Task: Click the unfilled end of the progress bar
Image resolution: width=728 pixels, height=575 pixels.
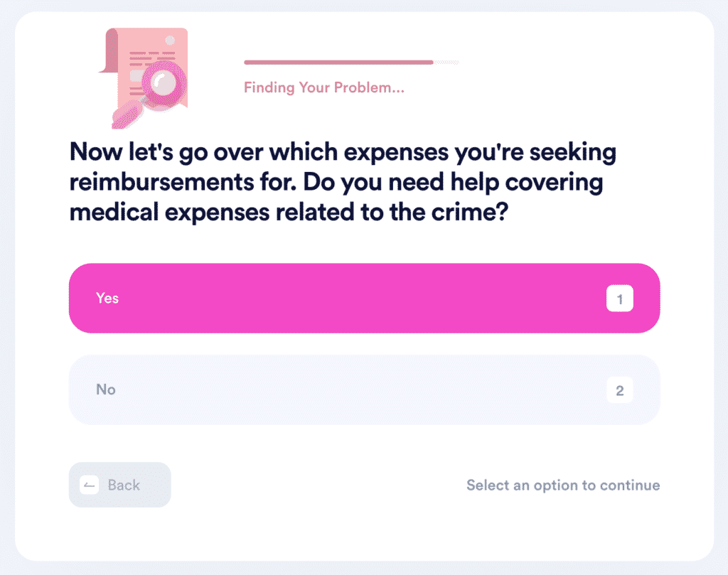Action: tap(446, 62)
